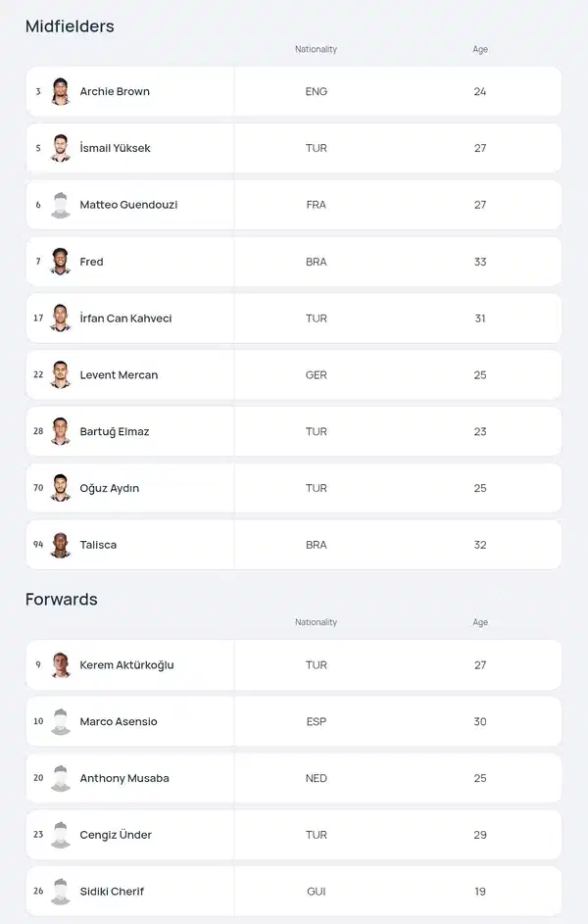Click İsmail Yüksek's avatar photo

tap(61, 148)
